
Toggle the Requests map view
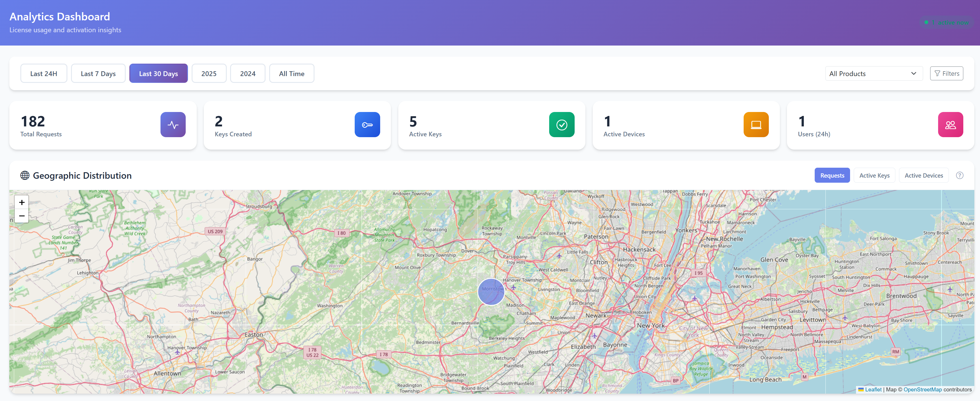(x=832, y=175)
